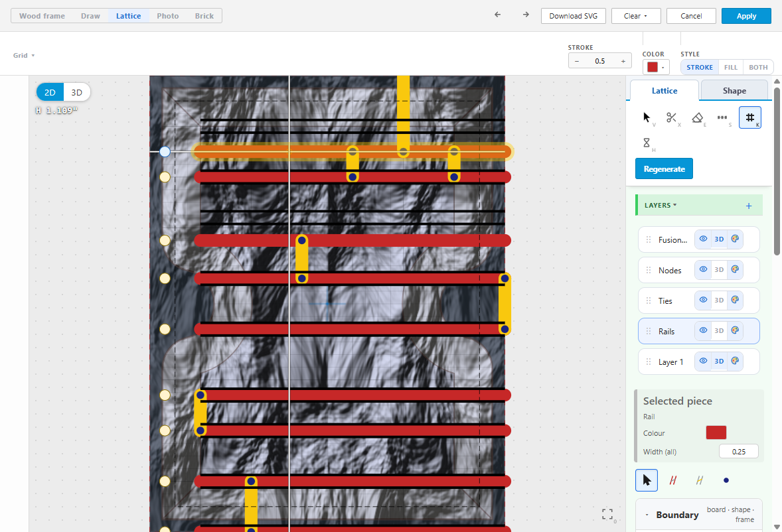The image size is (782, 532).
Task: Grab the Fusion layer drag handle
Action: coord(649,239)
